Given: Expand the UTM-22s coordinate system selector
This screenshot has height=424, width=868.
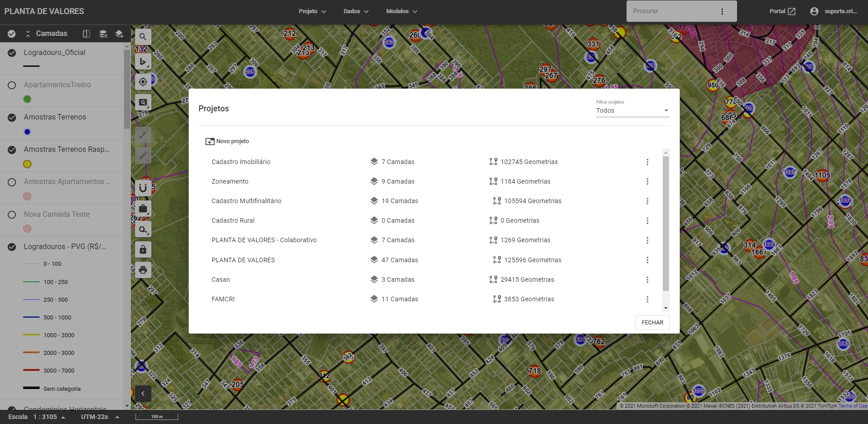Looking at the screenshot, I should (x=117, y=417).
